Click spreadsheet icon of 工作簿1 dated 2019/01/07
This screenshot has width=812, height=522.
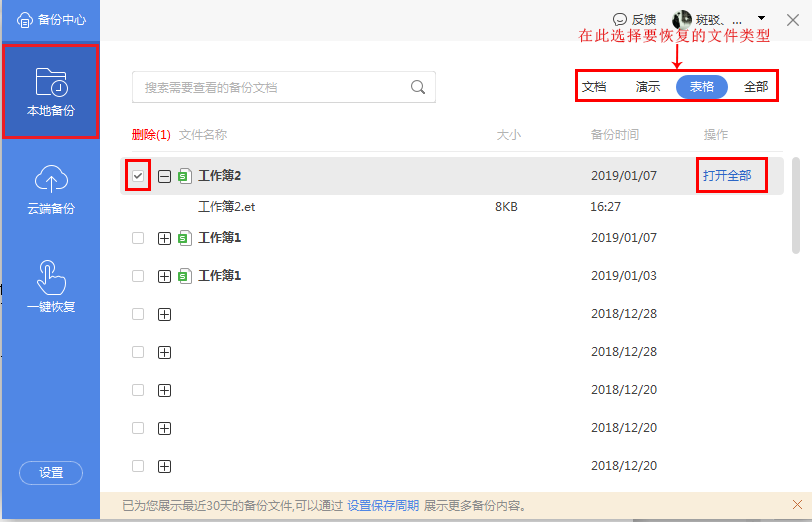coord(185,238)
